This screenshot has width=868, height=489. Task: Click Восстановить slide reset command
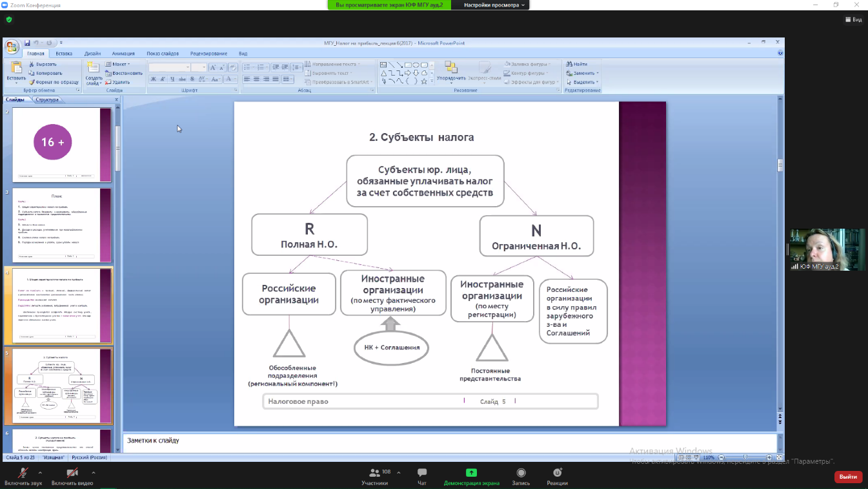click(123, 73)
